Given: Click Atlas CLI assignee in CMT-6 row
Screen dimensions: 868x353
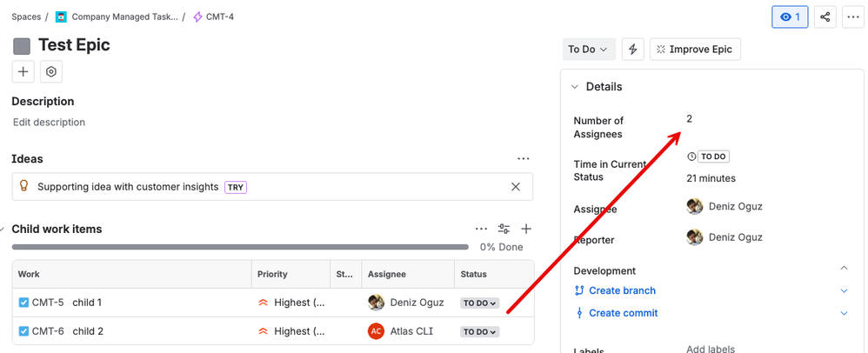Looking at the screenshot, I should (x=400, y=331).
